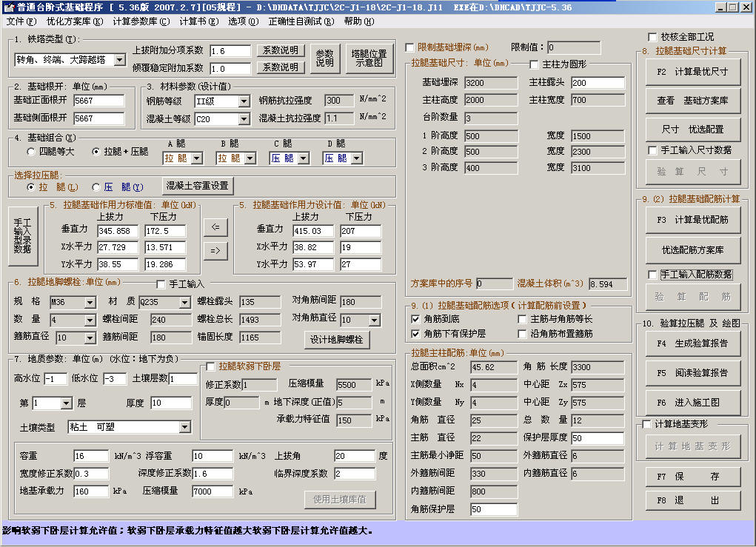Click the 查看 基础方案库 button

pyautogui.click(x=693, y=100)
